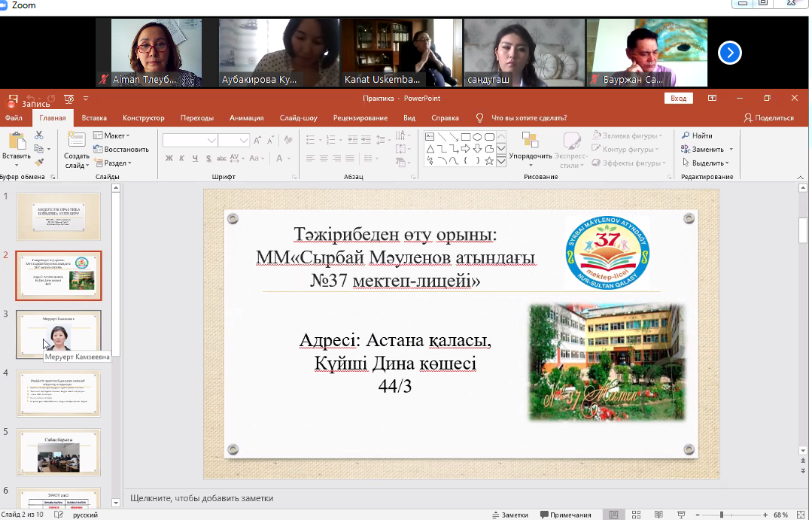The width and height of the screenshot is (812, 520).
Task: Switch to the Анимация tab
Action: 246,118
